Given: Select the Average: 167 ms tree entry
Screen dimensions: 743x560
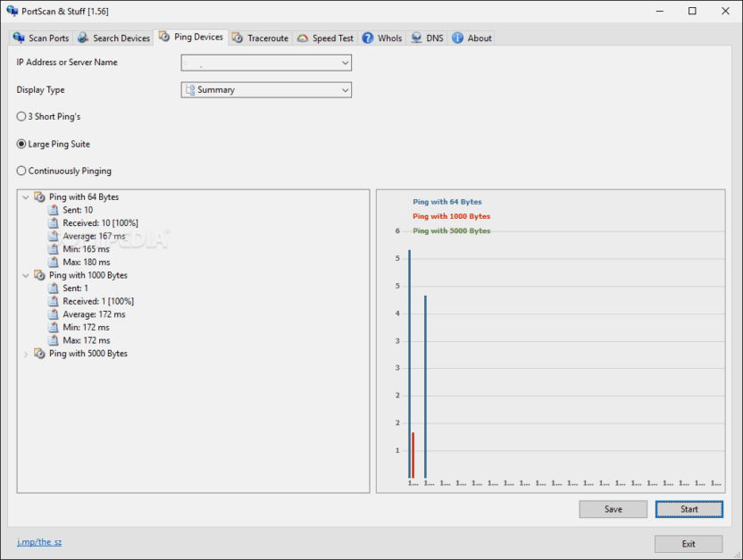Looking at the screenshot, I should [94, 236].
